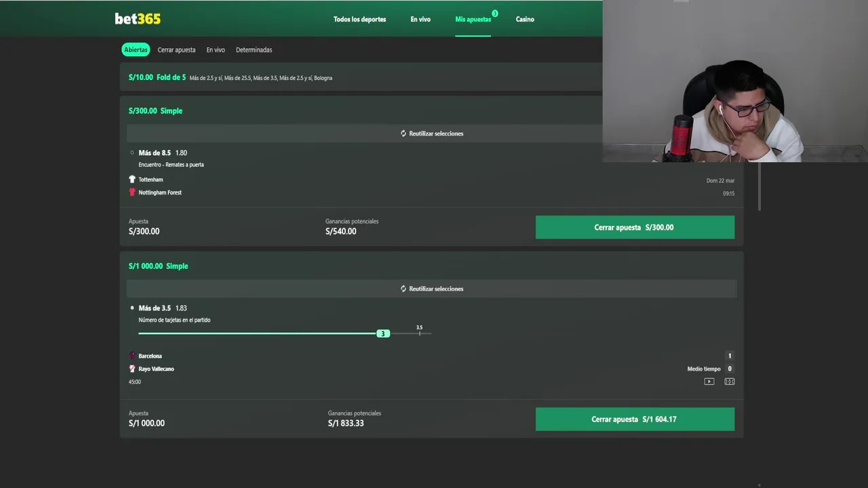Reuse selections for Tottenham bet
This screenshot has width=868, height=488.
tap(431, 134)
